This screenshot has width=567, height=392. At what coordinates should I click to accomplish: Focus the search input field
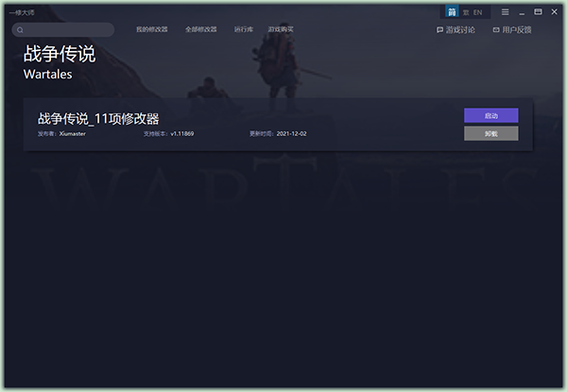pyautogui.click(x=63, y=29)
